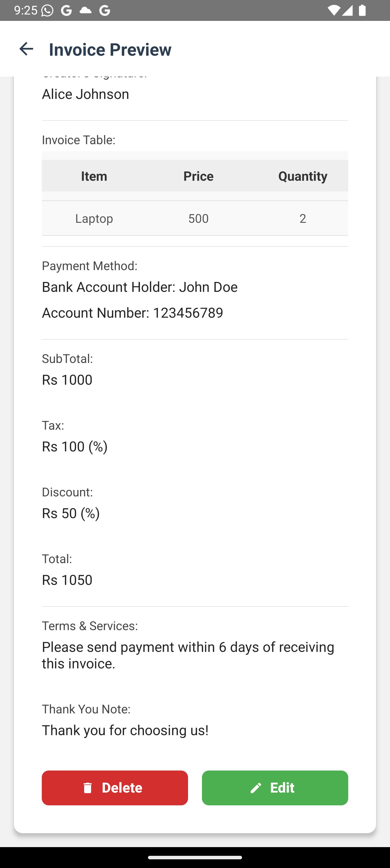This screenshot has height=868, width=390.
Task: Open WhatsApp notification icon in status bar
Action: [x=48, y=10]
